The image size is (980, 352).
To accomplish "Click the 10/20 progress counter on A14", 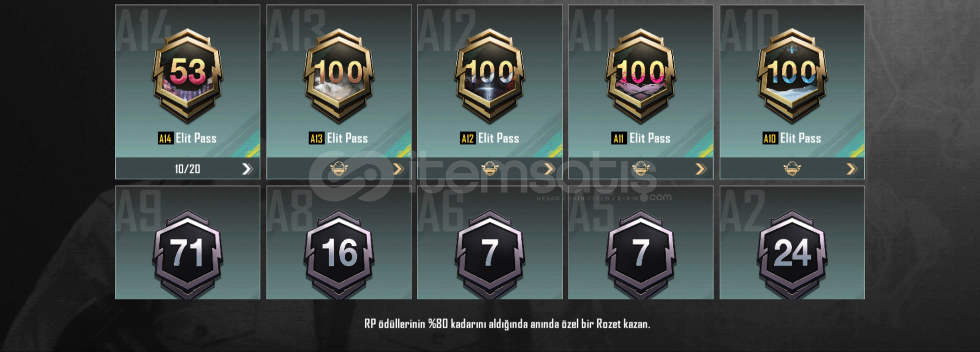I will (187, 169).
